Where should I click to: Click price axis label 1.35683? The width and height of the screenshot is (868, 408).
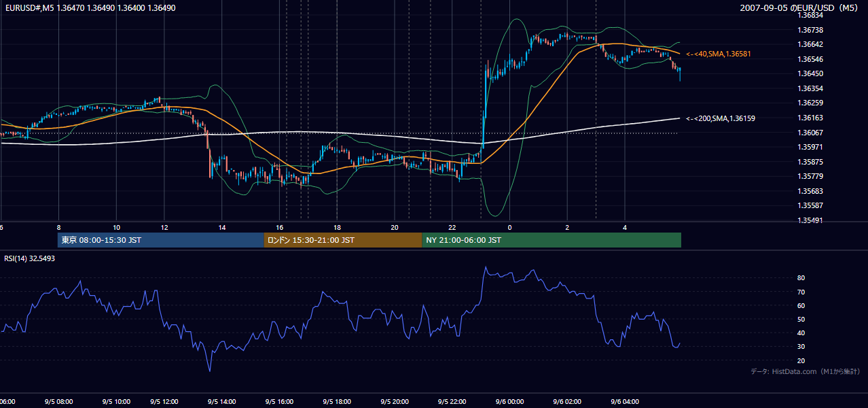pos(810,191)
